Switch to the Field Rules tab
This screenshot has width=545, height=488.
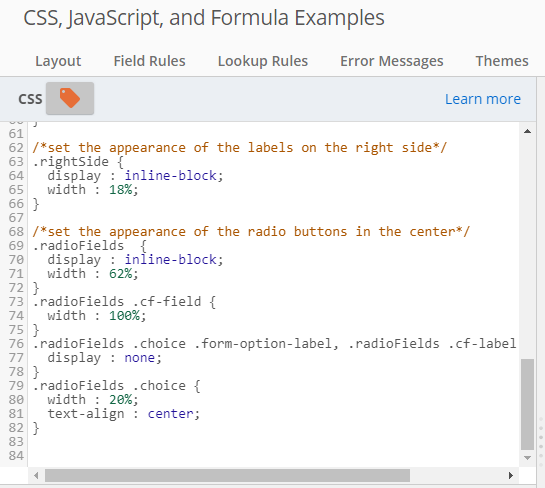[x=149, y=61]
